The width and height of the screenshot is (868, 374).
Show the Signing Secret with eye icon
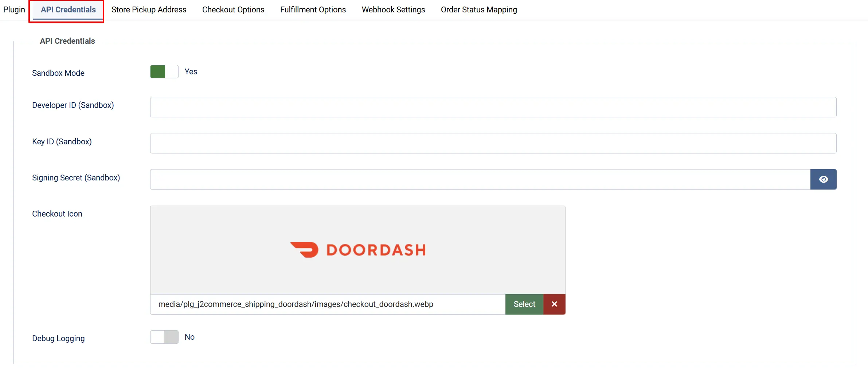coord(823,179)
